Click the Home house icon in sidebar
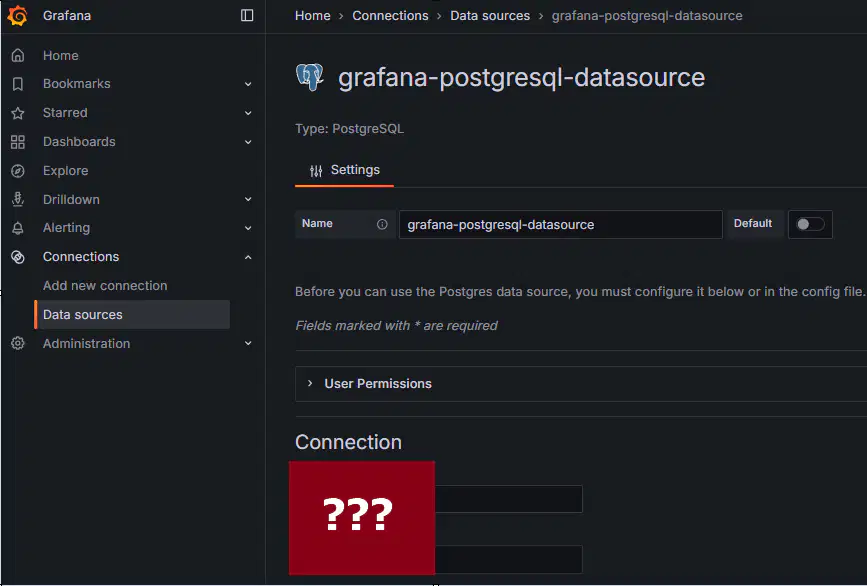The height and width of the screenshot is (586, 867). tap(18, 55)
